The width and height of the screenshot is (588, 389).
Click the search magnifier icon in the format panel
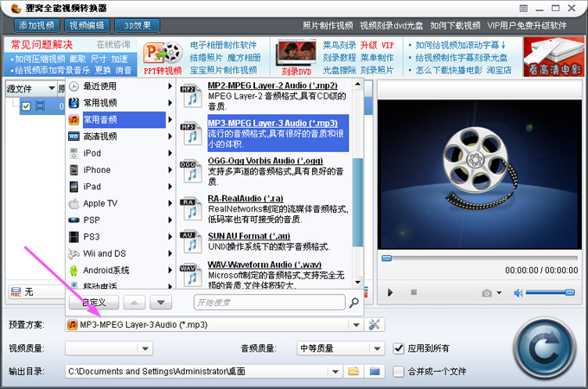[x=353, y=303]
